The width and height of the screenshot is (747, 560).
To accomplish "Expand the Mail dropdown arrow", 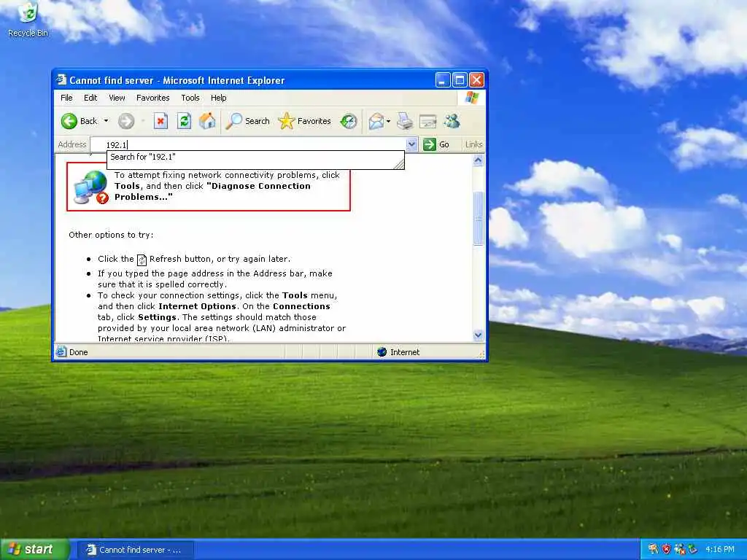I will point(388,122).
